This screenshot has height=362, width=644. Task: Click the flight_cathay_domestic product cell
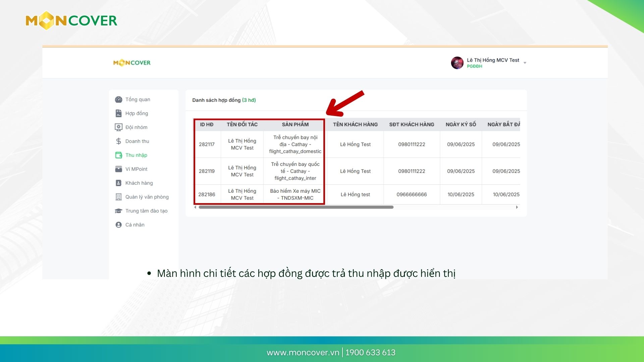[x=295, y=144]
